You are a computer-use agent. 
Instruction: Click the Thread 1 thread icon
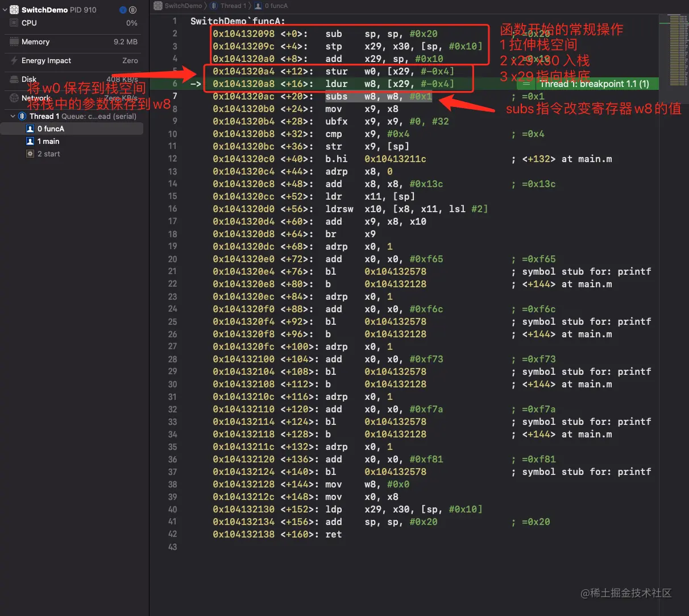[x=22, y=116]
